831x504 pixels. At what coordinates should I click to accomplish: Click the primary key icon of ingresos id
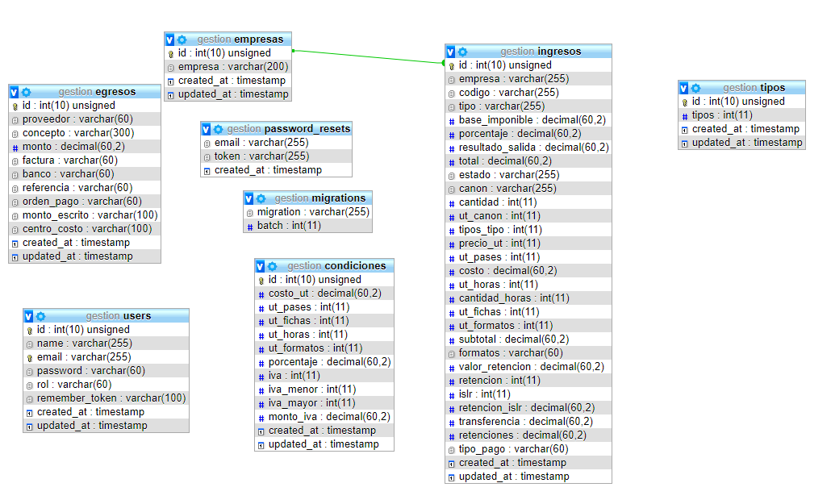click(452, 66)
